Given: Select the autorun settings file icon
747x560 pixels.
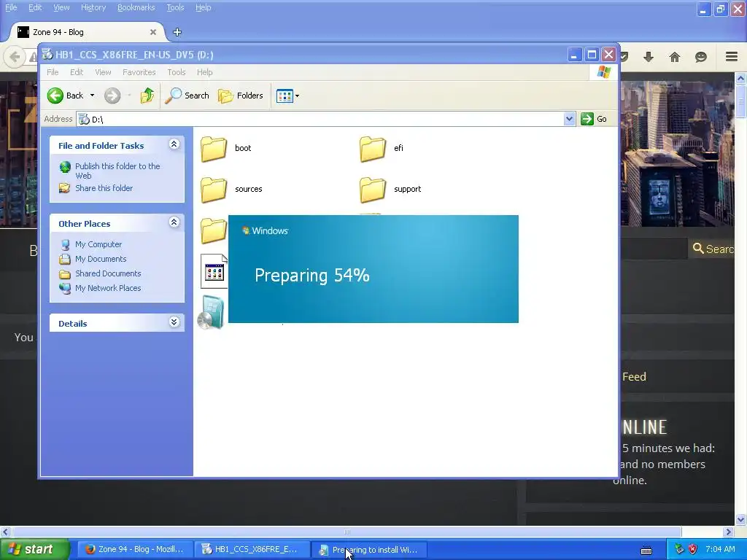Looking at the screenshot, I should [x=214, y=271].
